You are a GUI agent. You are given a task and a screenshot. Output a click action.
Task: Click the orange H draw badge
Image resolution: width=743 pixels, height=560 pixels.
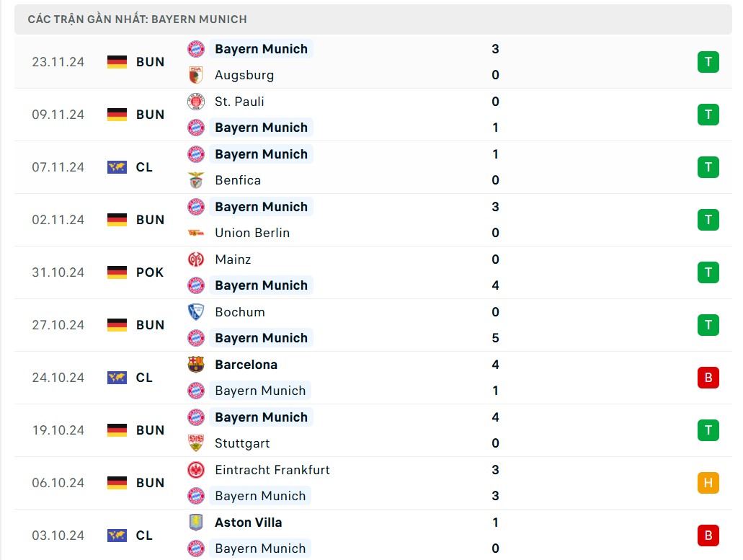point(708,483)
